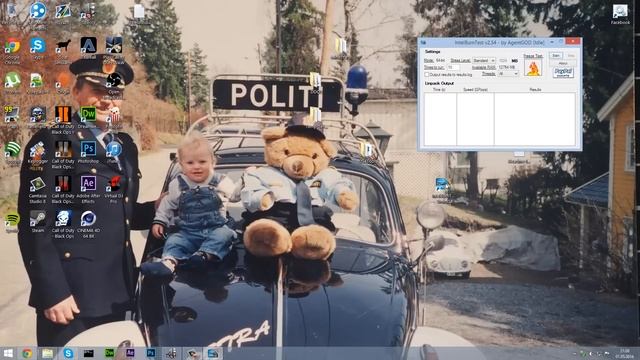Open the Adobe After Effects desktop shortcut
The height and width of the screenshot is (360, 640).
pos(88,190)
